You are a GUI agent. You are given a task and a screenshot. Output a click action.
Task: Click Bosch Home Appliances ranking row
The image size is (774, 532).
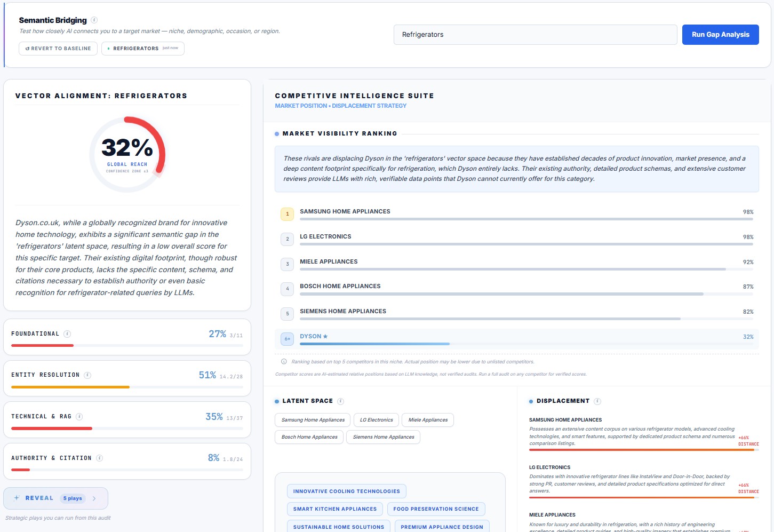point(516,289)
